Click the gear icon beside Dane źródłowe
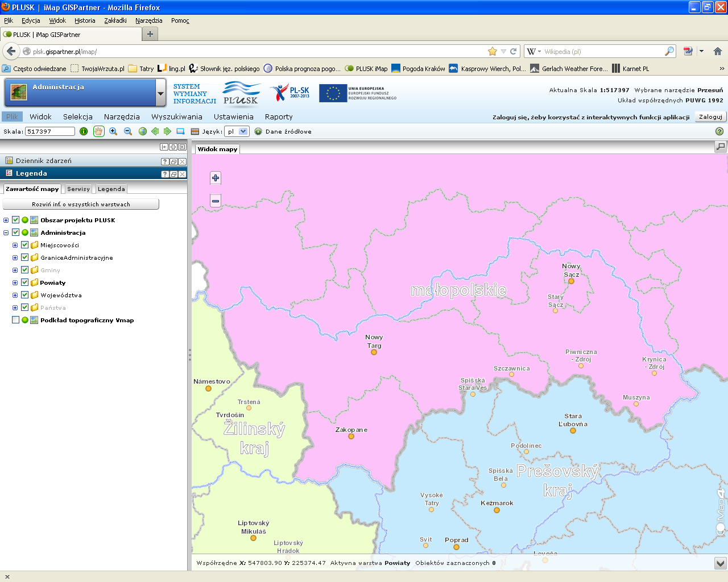 pos(258,131)
